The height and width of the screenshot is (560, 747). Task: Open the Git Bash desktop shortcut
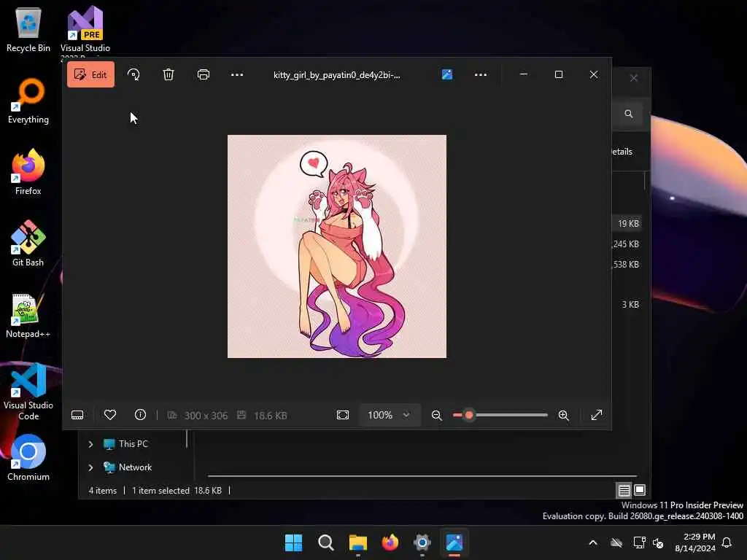28,244
